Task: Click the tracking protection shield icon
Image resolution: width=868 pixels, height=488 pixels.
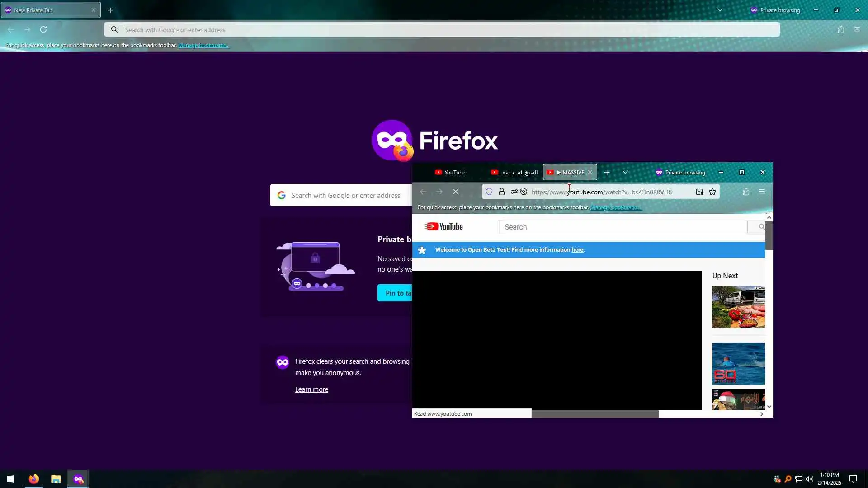Action: coord(489,192)
